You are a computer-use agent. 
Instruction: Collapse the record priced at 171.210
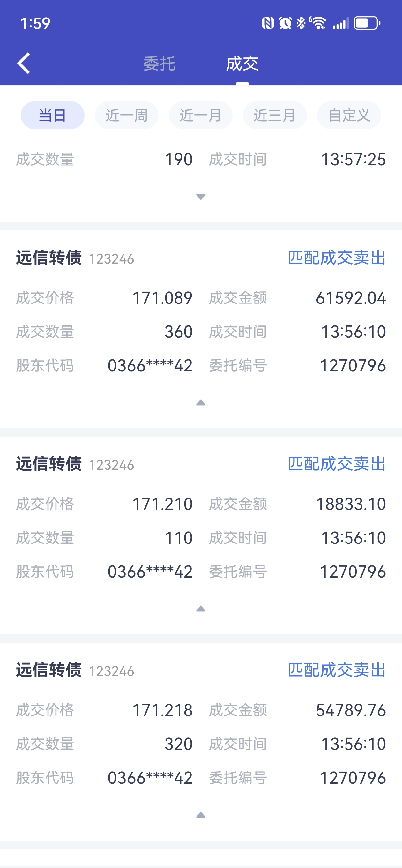[x=201, y=609]
